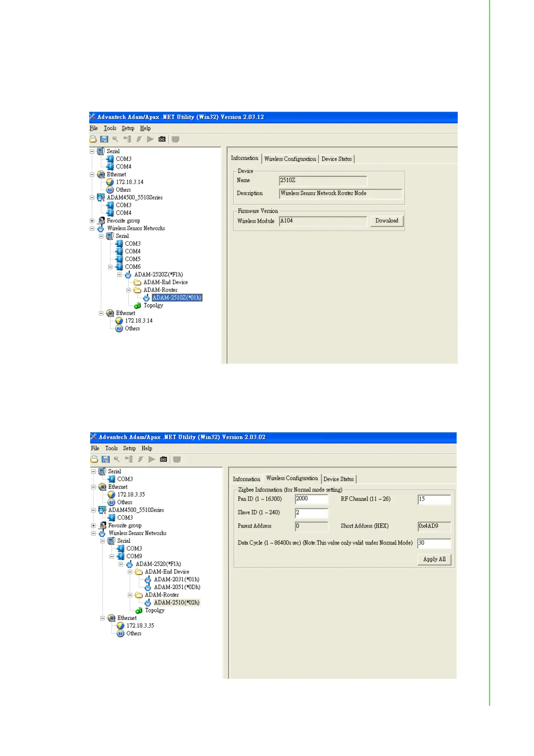
Task: Select ADAM-2510Z(*01h) in the tree
Action: [177, 298]
